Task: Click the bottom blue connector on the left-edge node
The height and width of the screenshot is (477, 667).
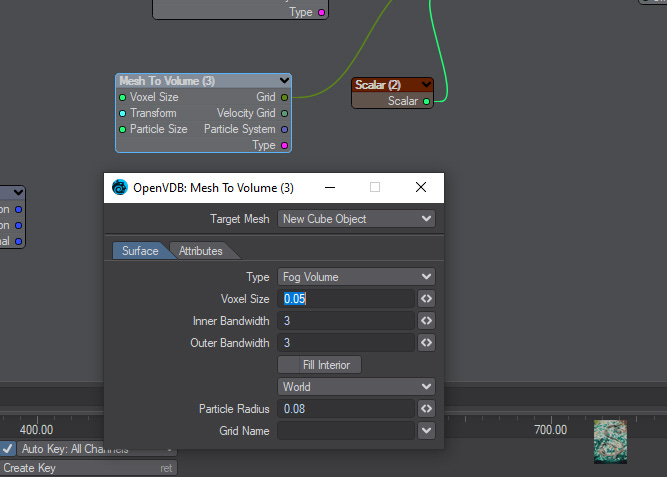Action: point(18,241)
